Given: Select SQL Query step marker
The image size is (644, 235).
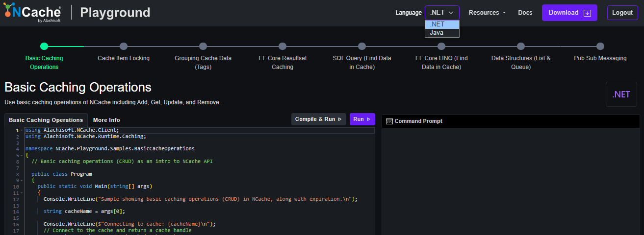Looking at the screenshot, I should pos(362,47).
